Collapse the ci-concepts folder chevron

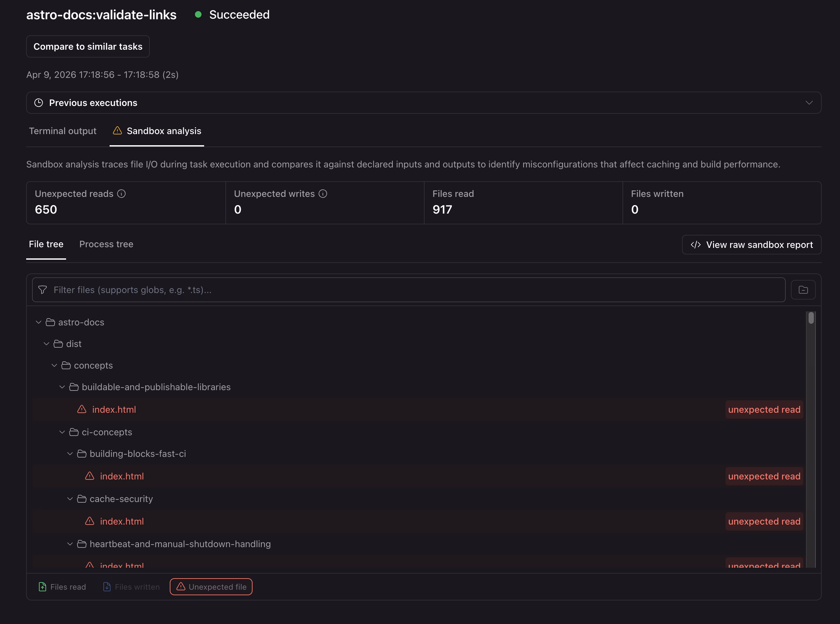62,432
